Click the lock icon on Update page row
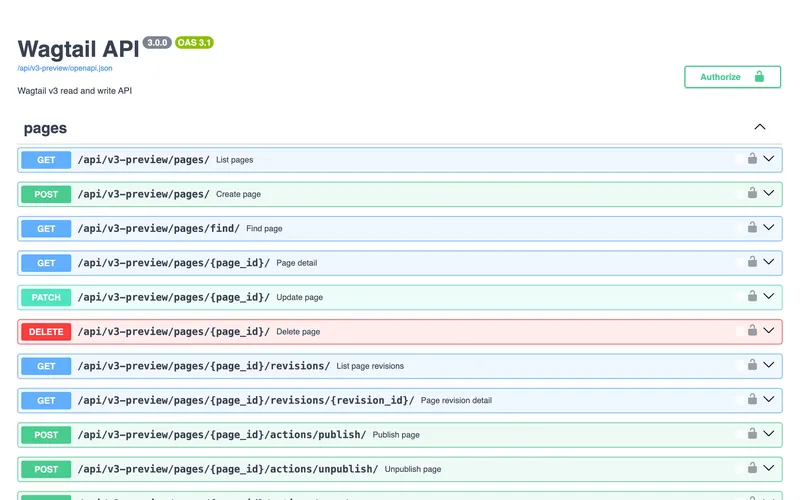This screenshot has width=800, height=500. [x=752, y=296]
